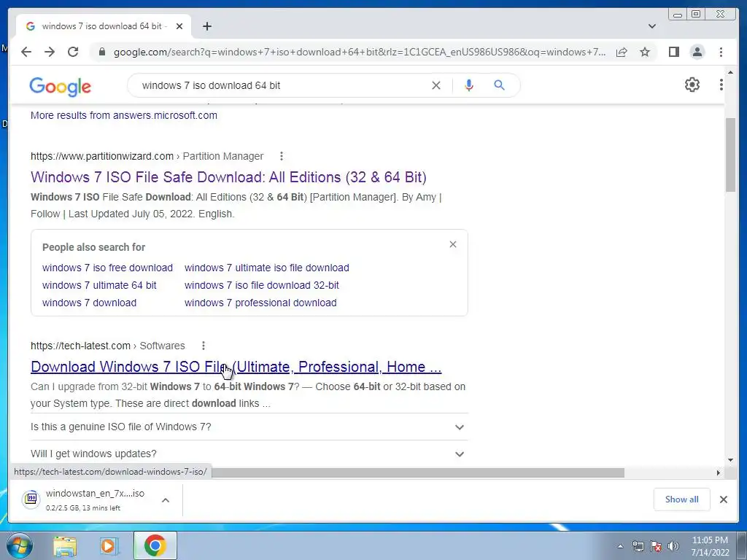Image resolution: width=747 pixels, height=560 pixels.
Task: Search windows 7 ultimate iso file download
Action: [267, 268]
